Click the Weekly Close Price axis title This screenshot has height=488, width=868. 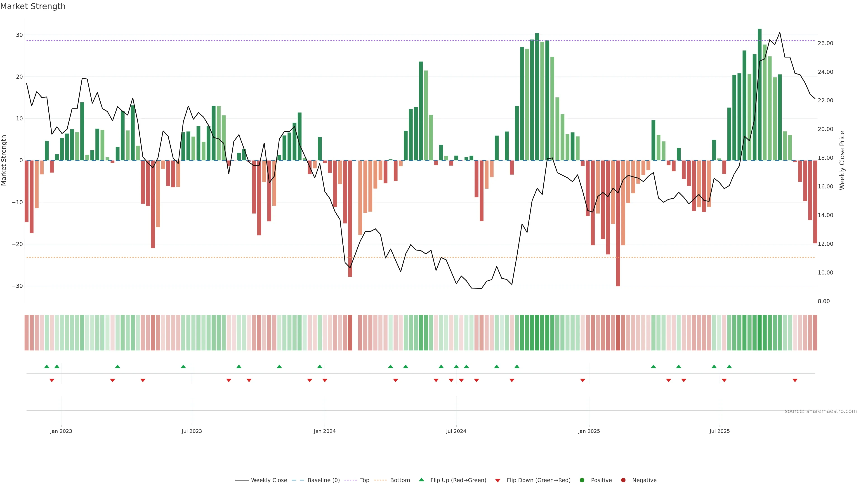842,160
